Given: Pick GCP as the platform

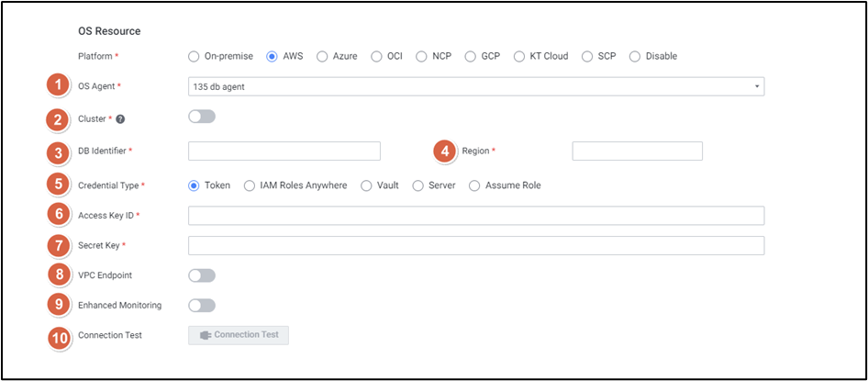Looking at the screenshot, I should (x=471, y=56).
